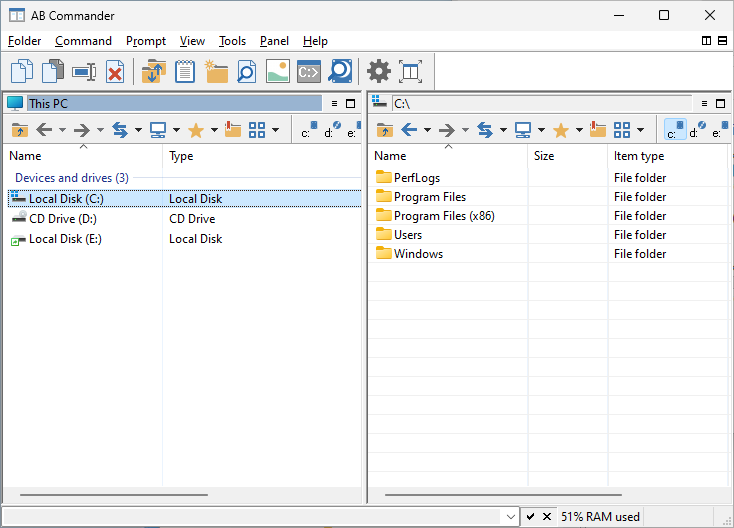Click left panel view mode grid icon
Image resolution: width=734 pixels, height=528 pixels.
257,130
